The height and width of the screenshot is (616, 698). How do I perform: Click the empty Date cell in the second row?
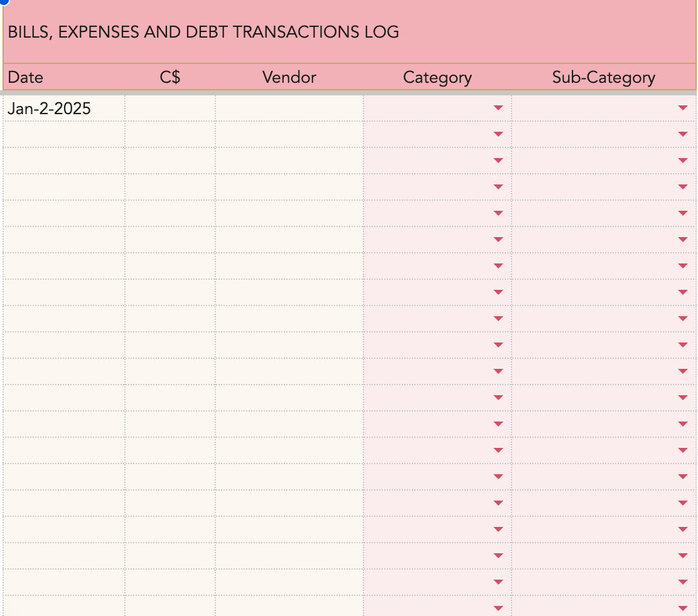pyautogui.click(x=63, y=134)
